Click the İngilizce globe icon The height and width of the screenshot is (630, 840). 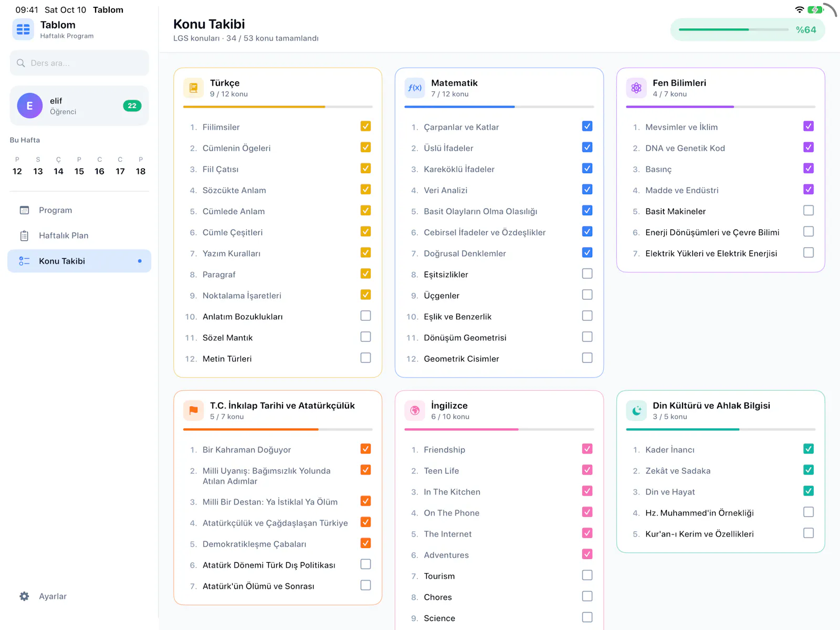(415, 411)
